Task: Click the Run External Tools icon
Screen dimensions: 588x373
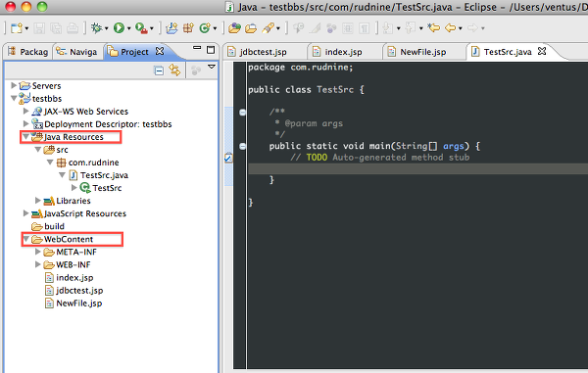Action: (x=141, y=28)
